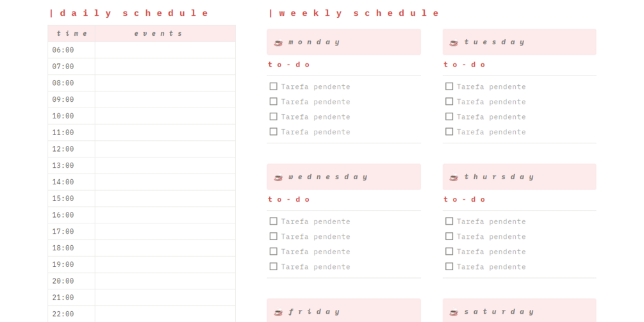Tick the third Thursday to-do checkbox
Screen dimensions: 644x322
pyautogui.click(x=449, y=252)
